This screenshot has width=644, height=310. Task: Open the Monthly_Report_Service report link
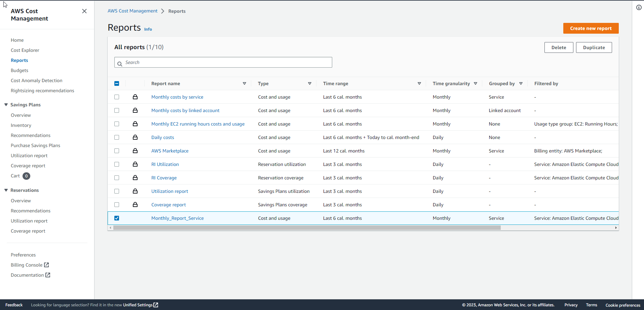point(178,218)
